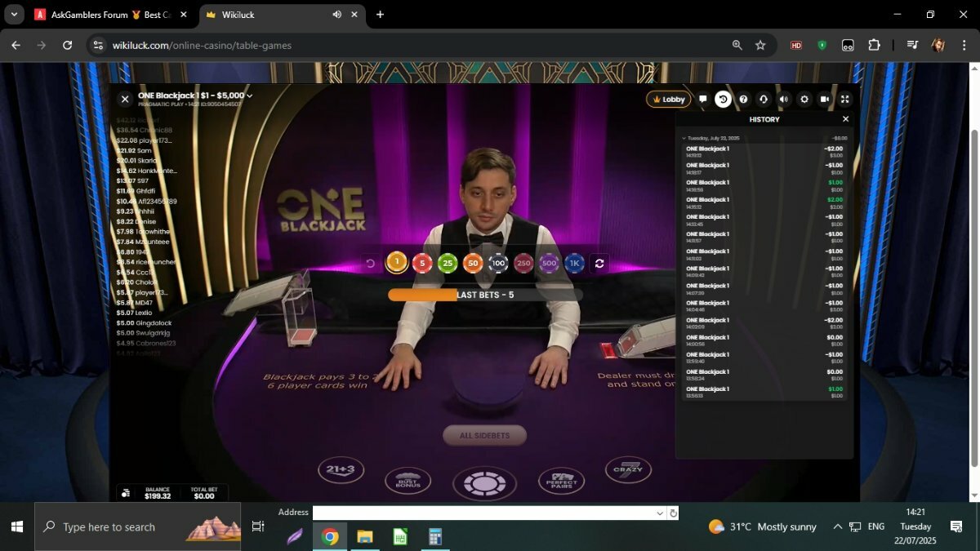Screen dimensions: 980x551
Task: Open the green shield extension
Action: pos(822,46)
